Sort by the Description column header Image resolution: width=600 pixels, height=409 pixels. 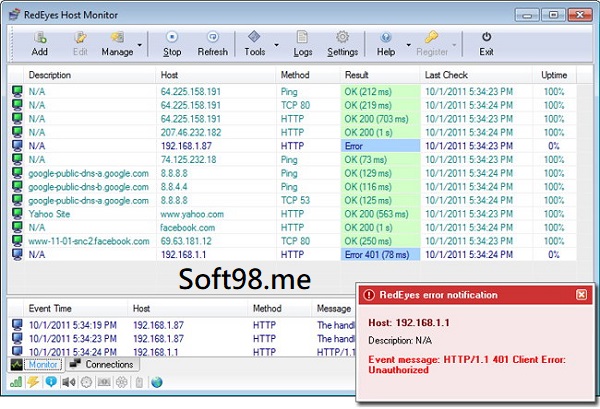[x=90, y=75]
